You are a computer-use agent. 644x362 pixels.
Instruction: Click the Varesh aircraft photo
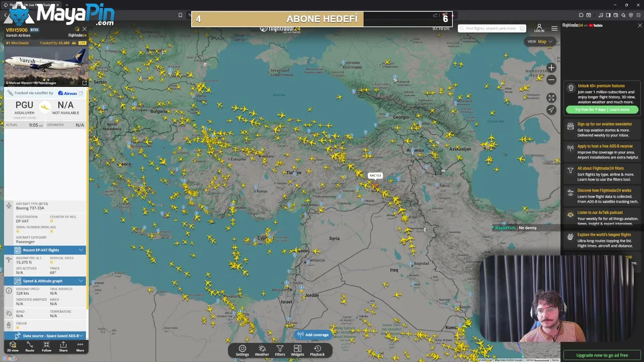point(45,65)
